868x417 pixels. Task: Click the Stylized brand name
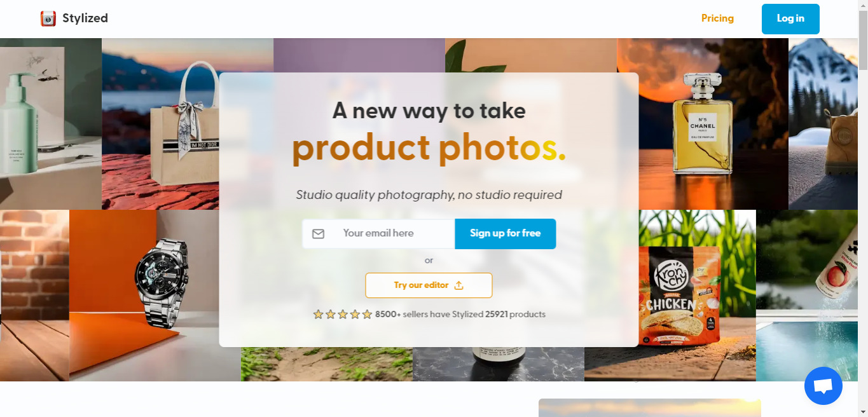tap(85, 18)
